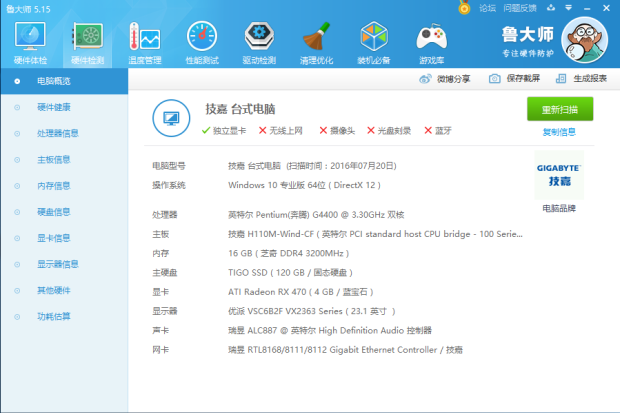
Task: Click the Windows 10 专业版 64位 value
Action: (x=304, y=185)
